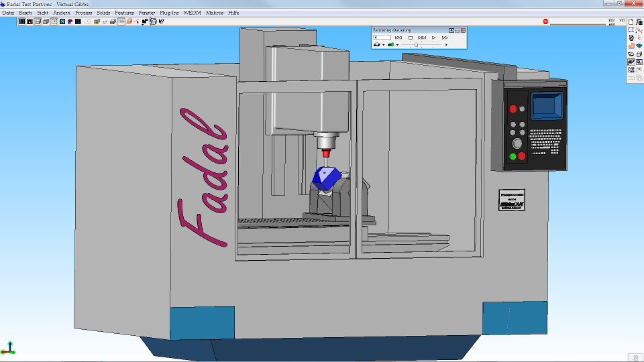Click operation number field in Rendering-Steuerung
644x362 pixels.
coord(382,38)
